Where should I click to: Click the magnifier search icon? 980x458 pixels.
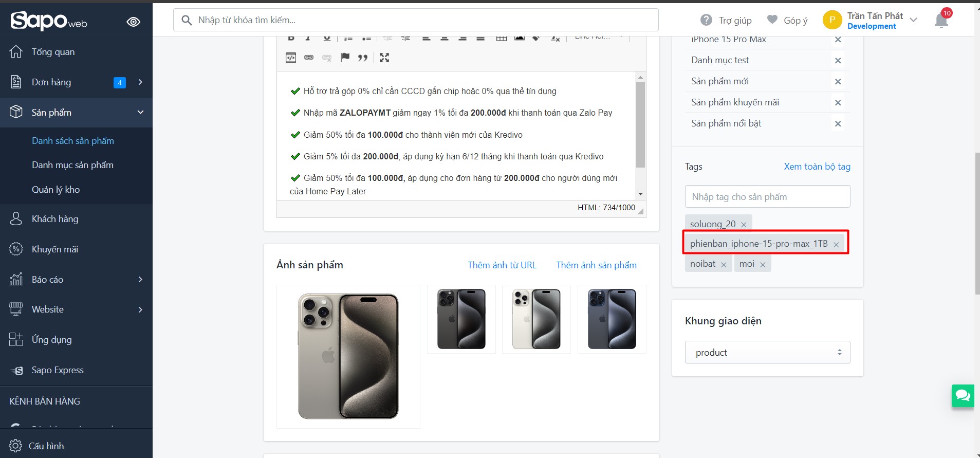click(x=187, y=20)
